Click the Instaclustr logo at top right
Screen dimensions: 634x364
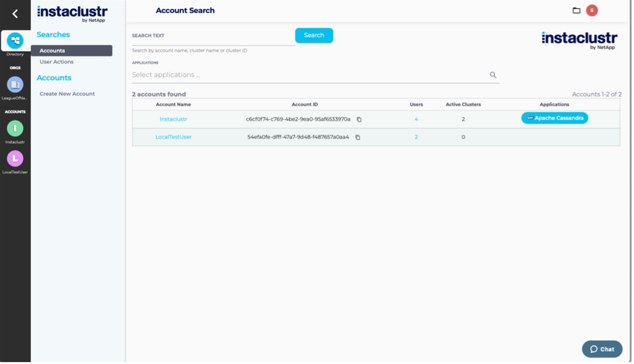click(579, 41)
